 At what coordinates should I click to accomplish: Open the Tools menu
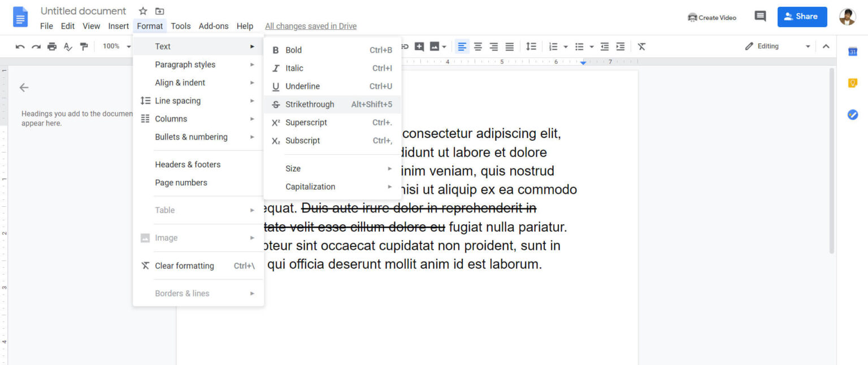point(180,26)
